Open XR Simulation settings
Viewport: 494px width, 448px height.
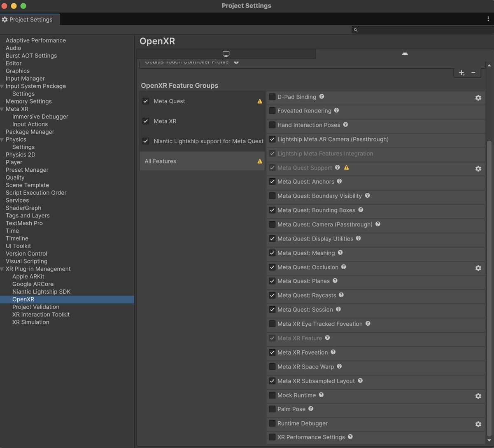[31, 322]
